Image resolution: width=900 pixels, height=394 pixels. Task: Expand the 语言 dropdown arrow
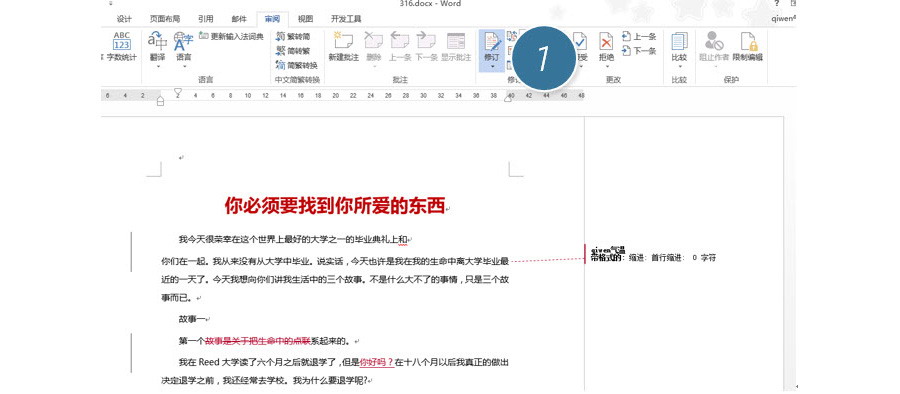(x=184, y=67)
